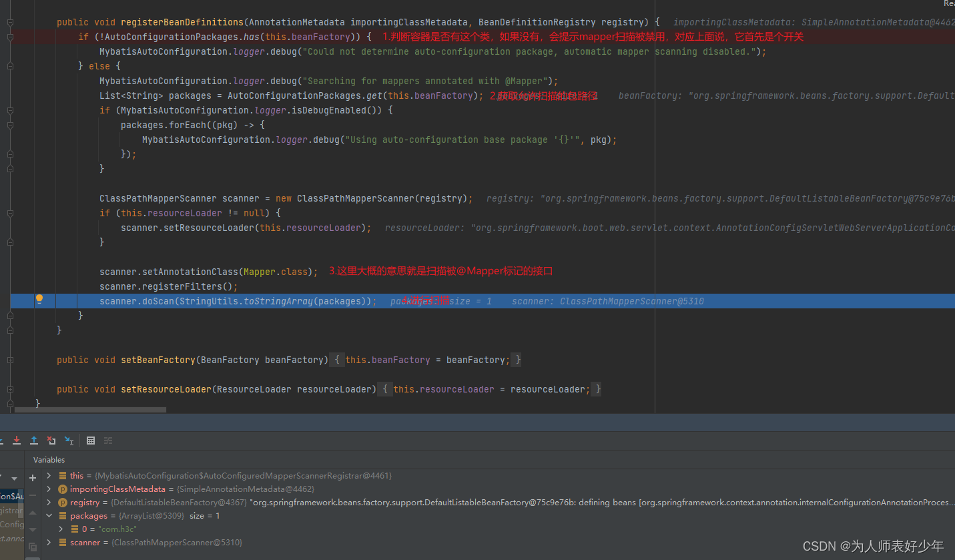Click the 'isDebugEnabled' method call
Viewport: 955px width, 560px height.
pos(329,110)
